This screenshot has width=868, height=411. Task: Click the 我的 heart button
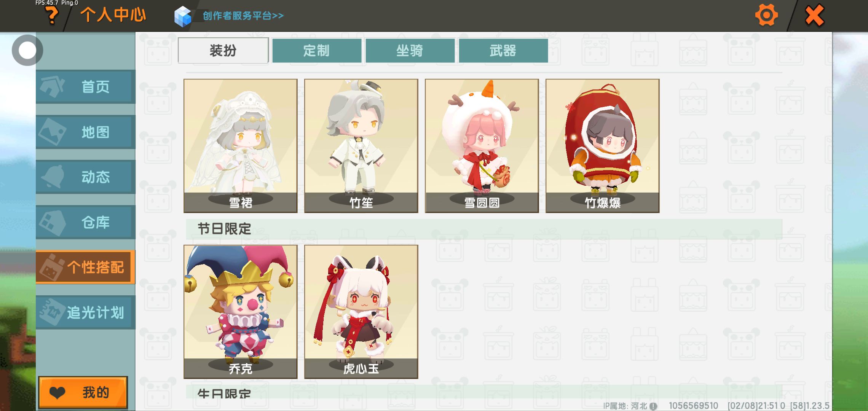tap(83, 392)
